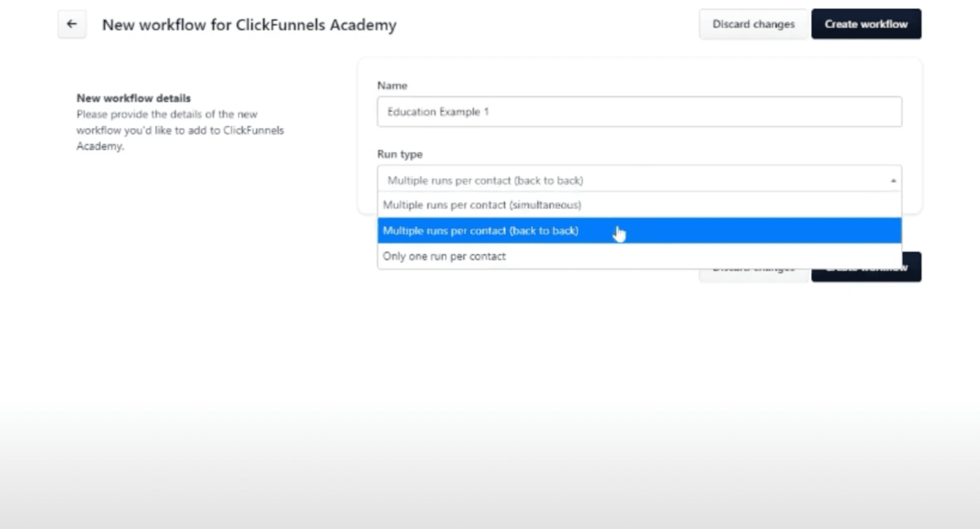Click the "New workflow for ClickFunnels Academy" heading
This screenshot has height=529, width=980.
(x=250, y=24)
